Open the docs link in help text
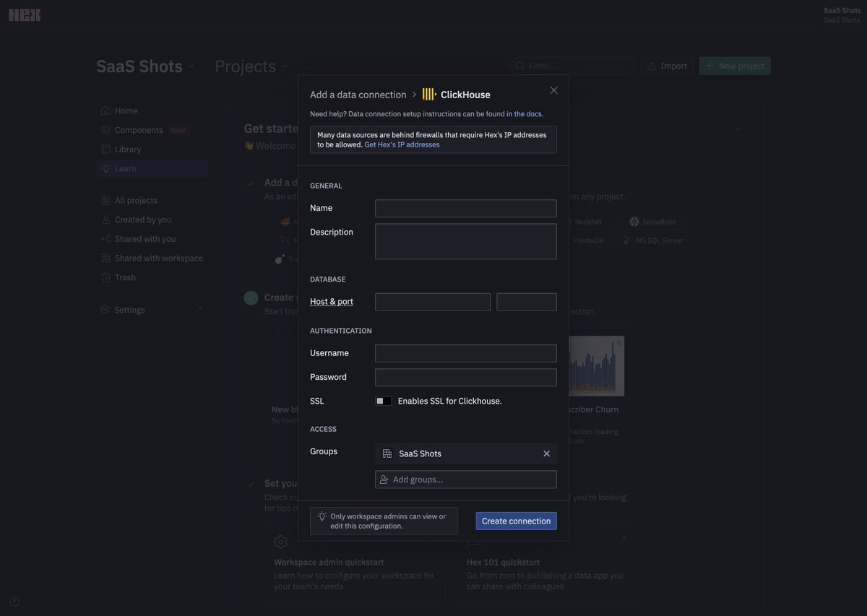This screenshot has width=867, height=616. point(525,114)
